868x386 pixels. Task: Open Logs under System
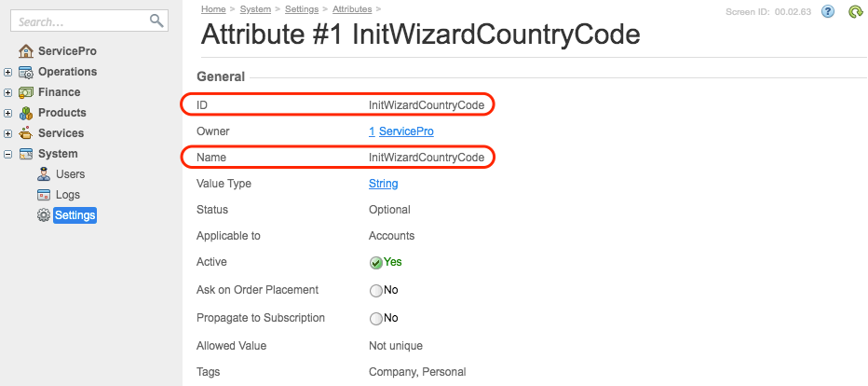coord(68,195)
